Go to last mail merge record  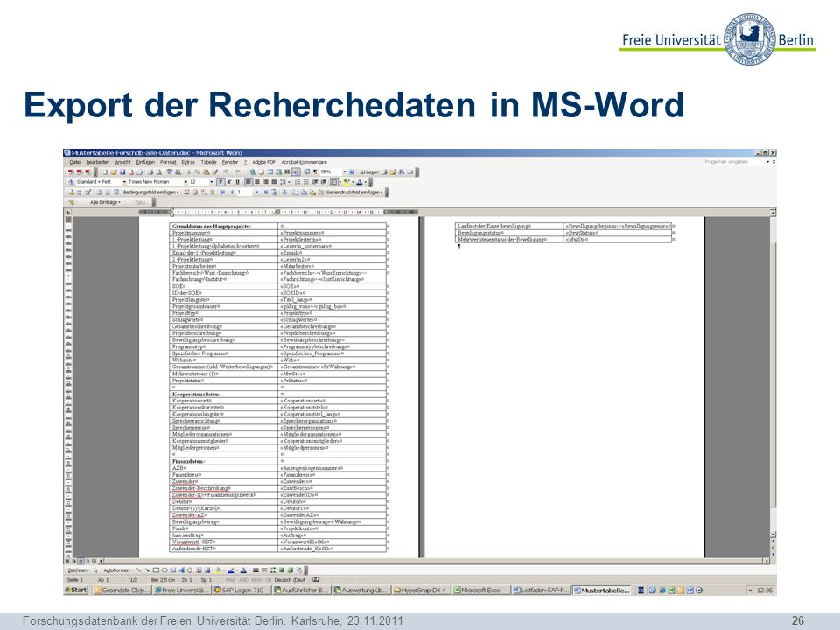(x=265, y=192)
